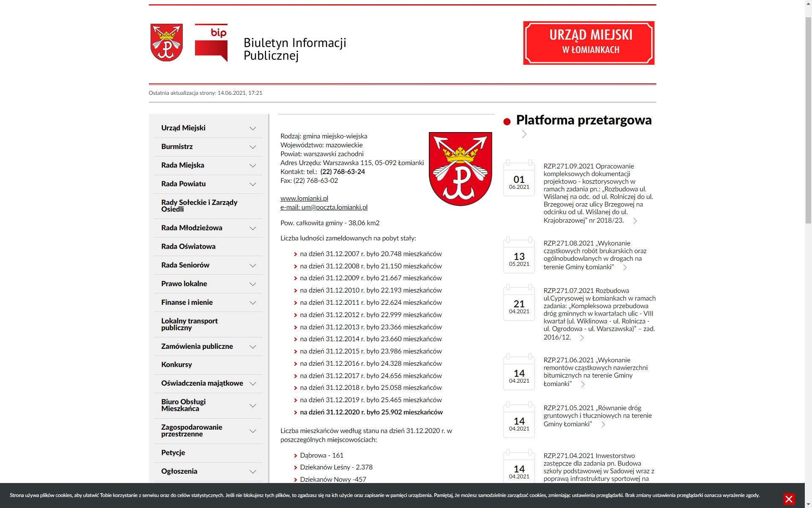Expand Zamówienia publiczne menu chevron
This screenshot has height=508, width=812.
pyautogui.click(x=253, y=347)
